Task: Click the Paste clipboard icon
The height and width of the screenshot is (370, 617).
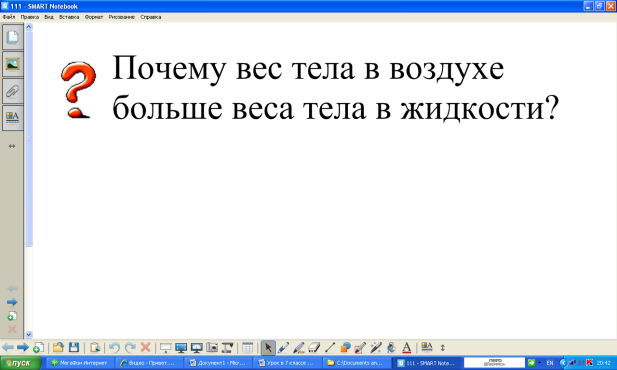Action: point(94,348)
